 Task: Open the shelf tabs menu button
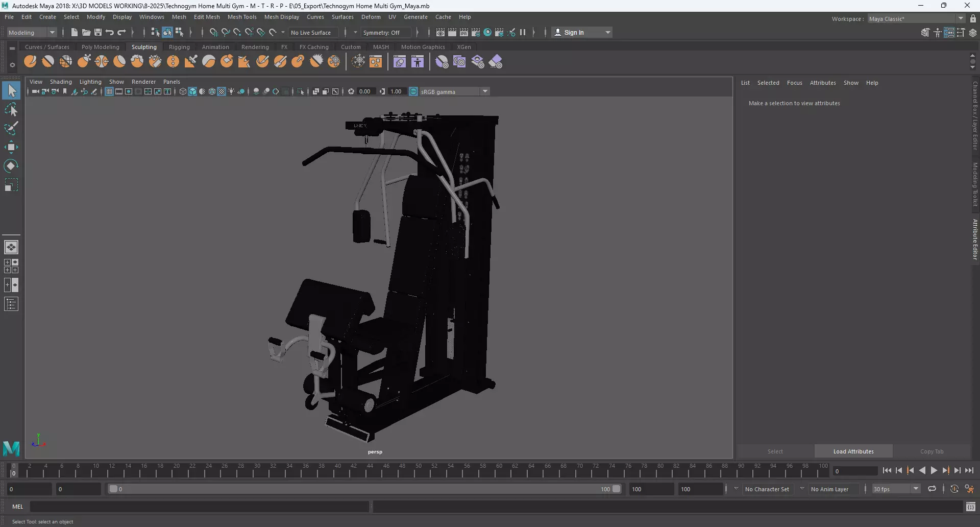pyautogui.click(x=12, y=48)
